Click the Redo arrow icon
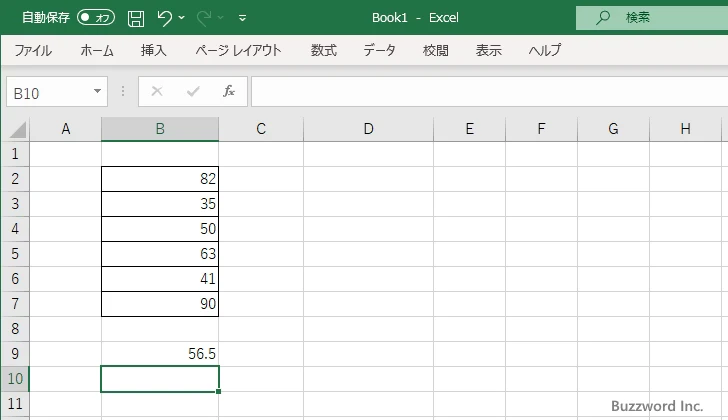Viewport: 728px width, 420px height. (205, 18)
